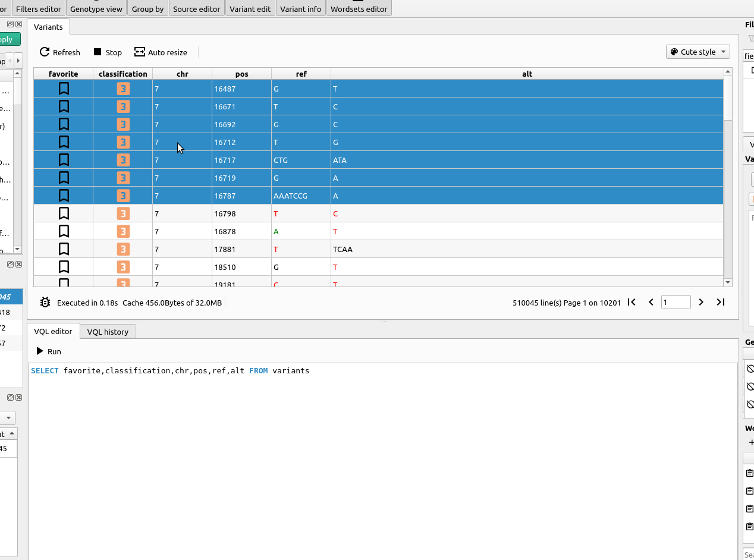This screenshot has width=754, height=560.
Task: Click the Stop icon in the Variants toolbar
Action: pos(96,52)
